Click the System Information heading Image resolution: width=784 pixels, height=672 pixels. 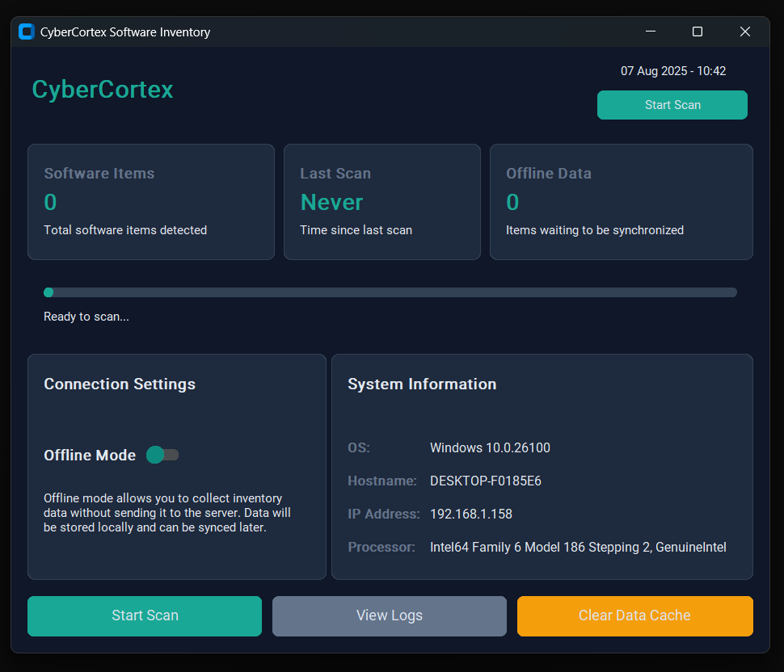click(x=422, y=384)
